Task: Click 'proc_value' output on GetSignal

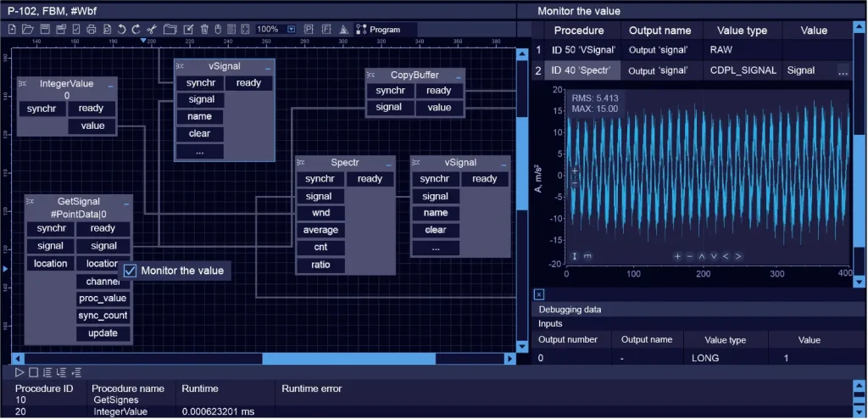Action: pos(103,299)
